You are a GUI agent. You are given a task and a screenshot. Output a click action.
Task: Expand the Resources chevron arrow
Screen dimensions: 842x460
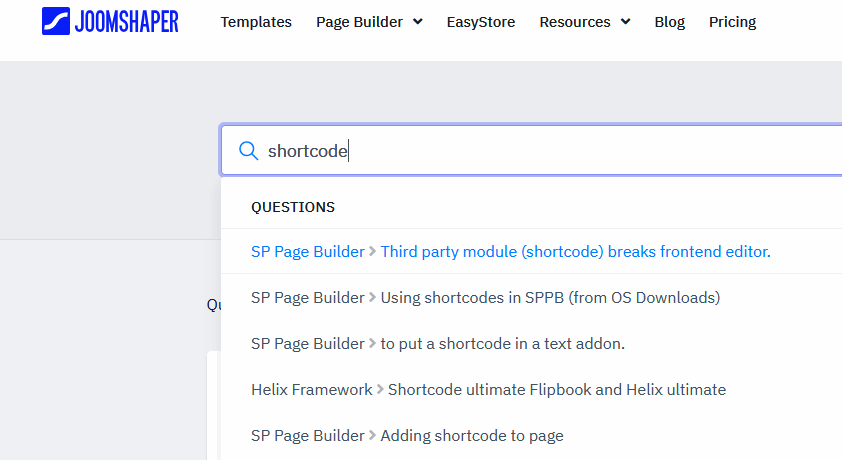click(625, 22)
